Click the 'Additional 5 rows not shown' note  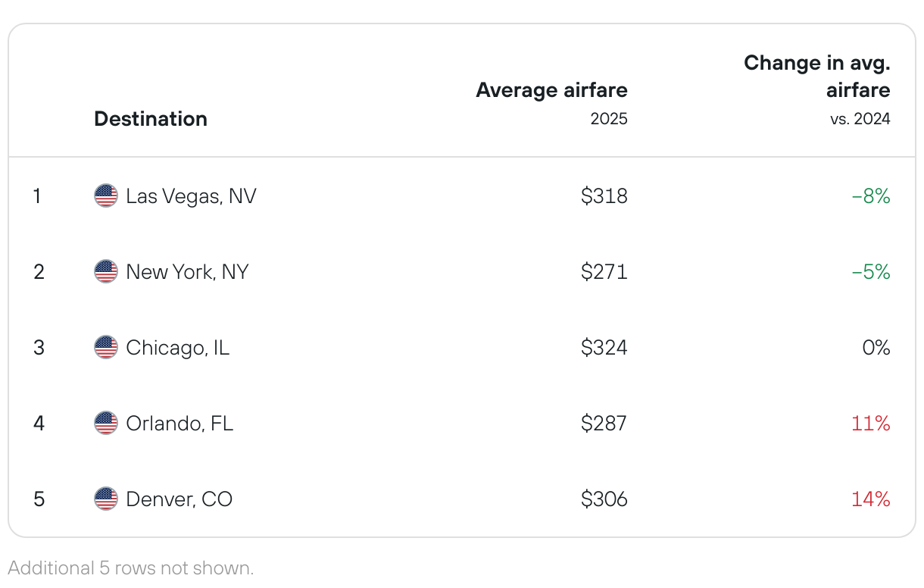click(131, 568)
